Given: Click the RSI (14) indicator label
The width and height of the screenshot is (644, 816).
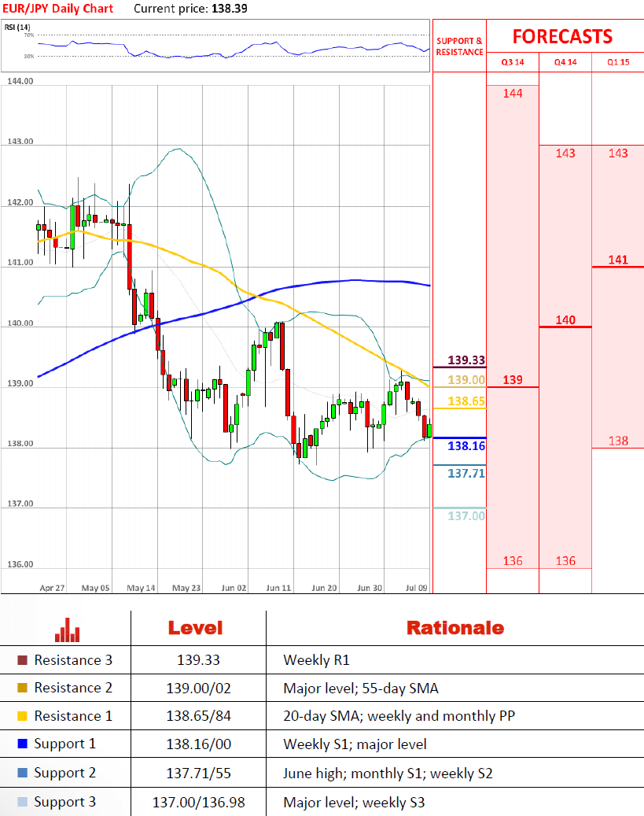Looking at the screenshot, I should (17, 27).
